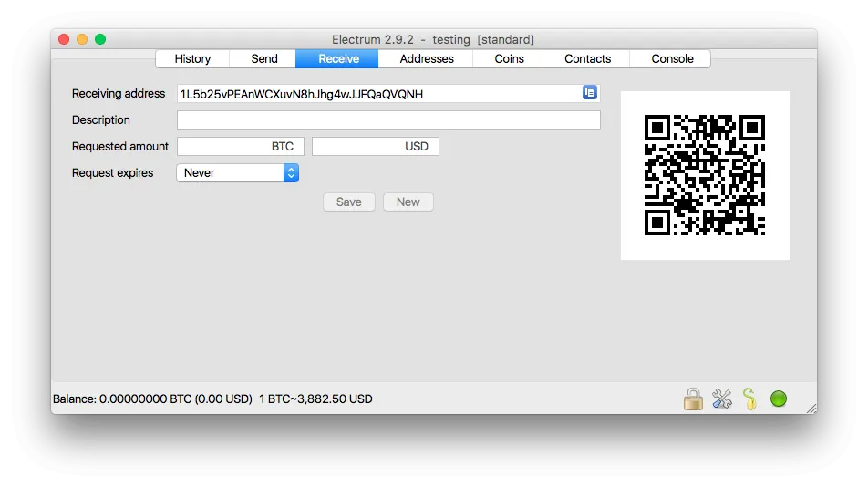
Task: Click the USD requested amount field
Action: 376,146
